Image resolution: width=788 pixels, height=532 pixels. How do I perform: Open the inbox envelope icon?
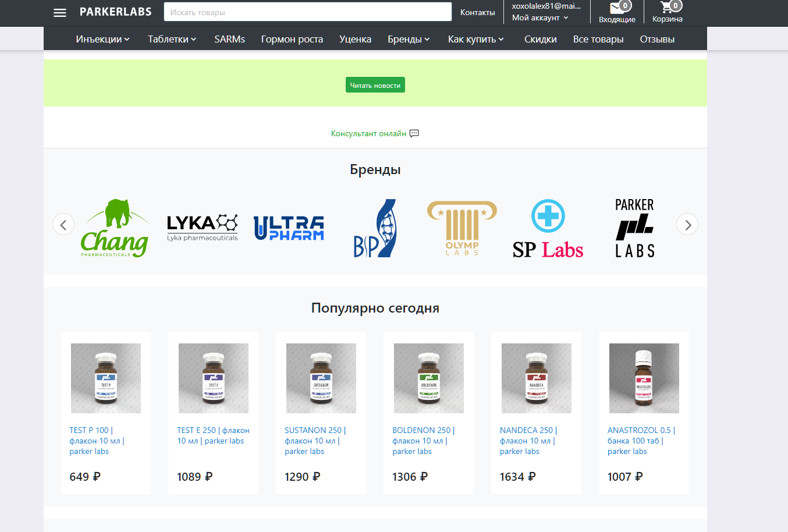617,8
